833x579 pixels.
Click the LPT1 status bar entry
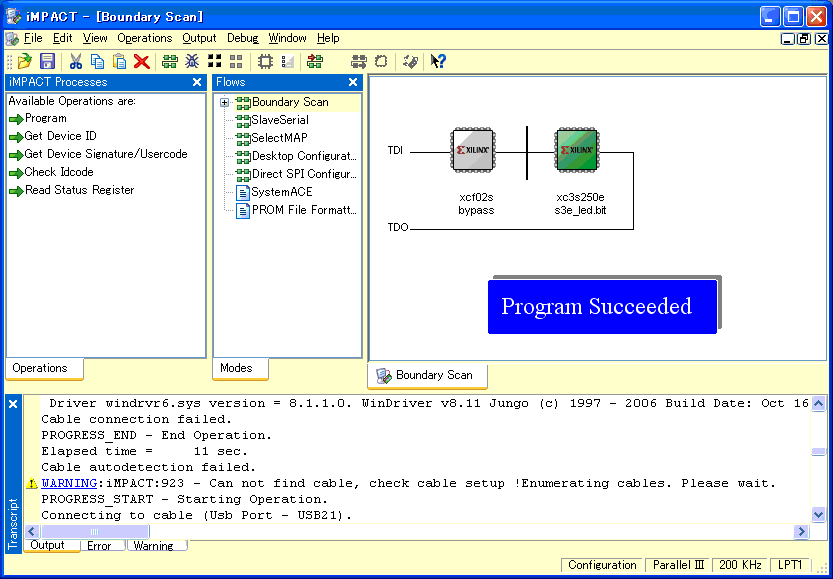tap(789, 565)
